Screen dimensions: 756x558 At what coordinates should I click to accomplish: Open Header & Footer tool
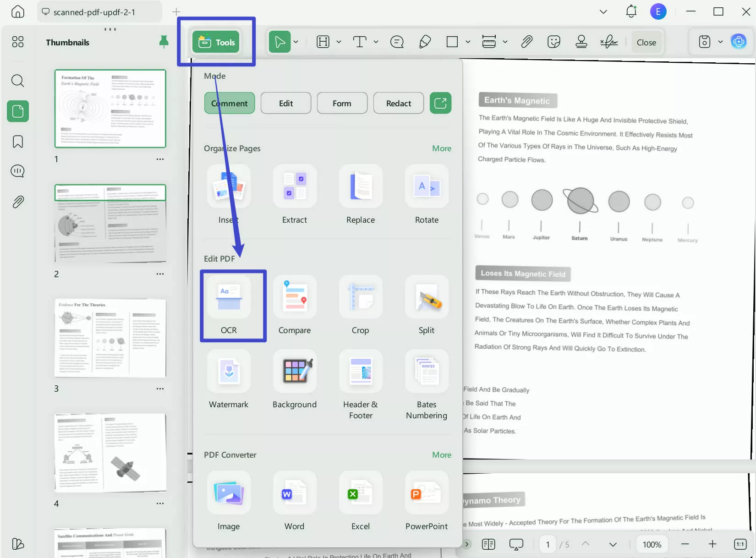(x=361, y=385)
